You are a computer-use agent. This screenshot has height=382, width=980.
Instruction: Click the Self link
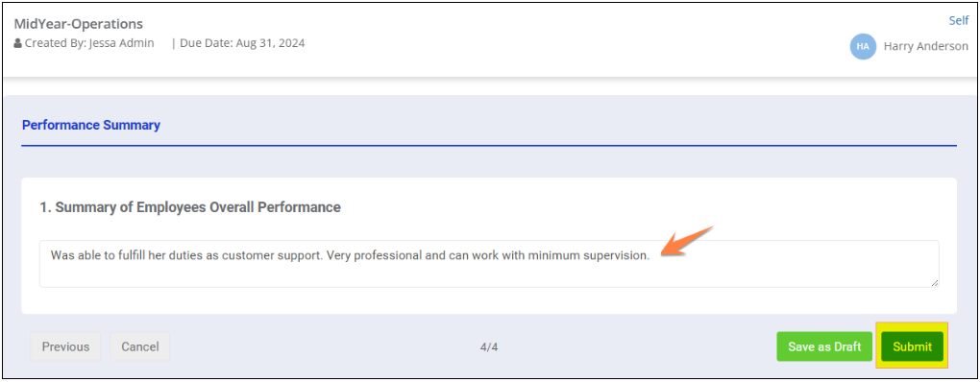(x=959, y=20)
